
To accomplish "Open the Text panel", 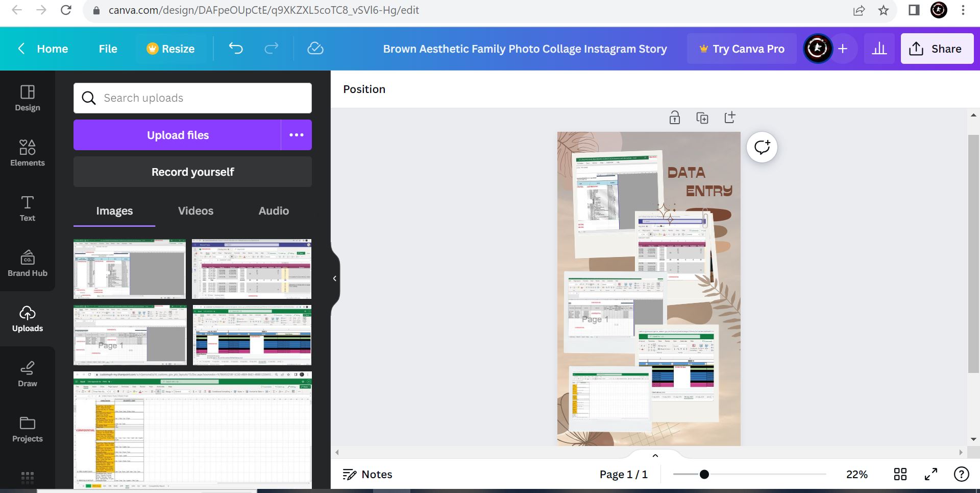I will click(28, 208).
